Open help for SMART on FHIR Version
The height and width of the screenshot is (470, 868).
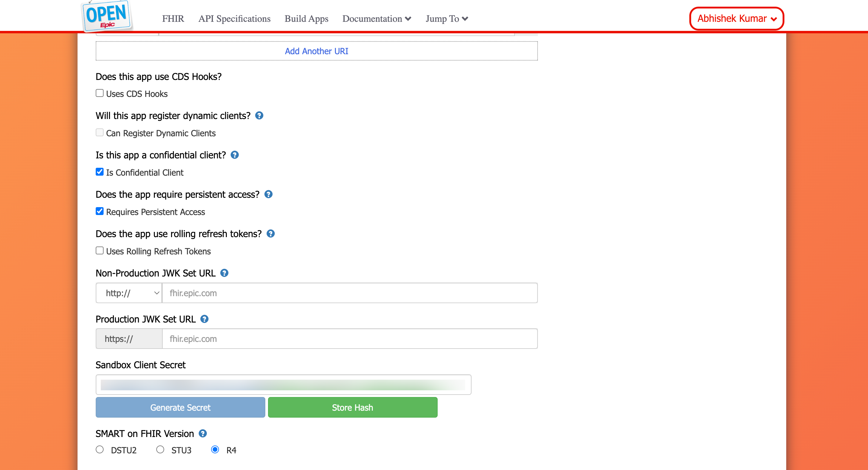(203, 434)
